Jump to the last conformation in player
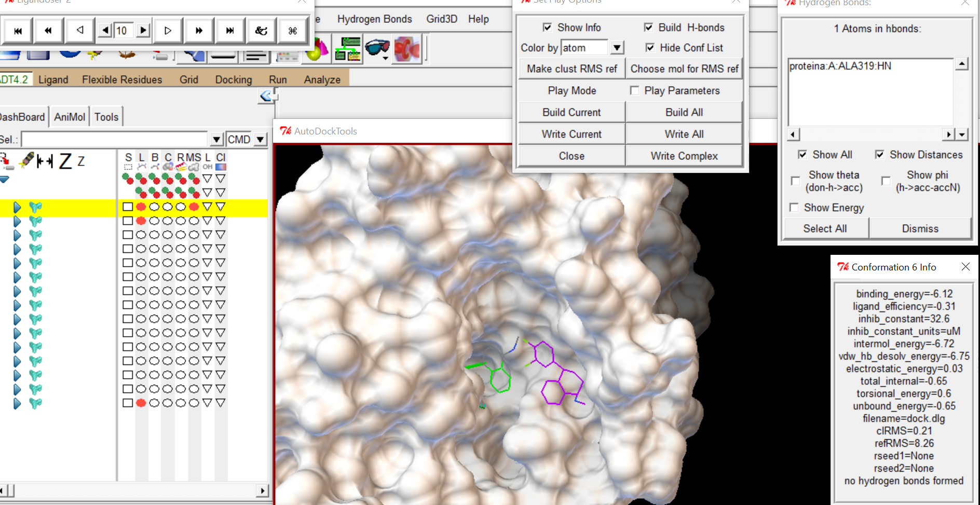The width and height of the screenshot is (980, 505). [230, 31]
